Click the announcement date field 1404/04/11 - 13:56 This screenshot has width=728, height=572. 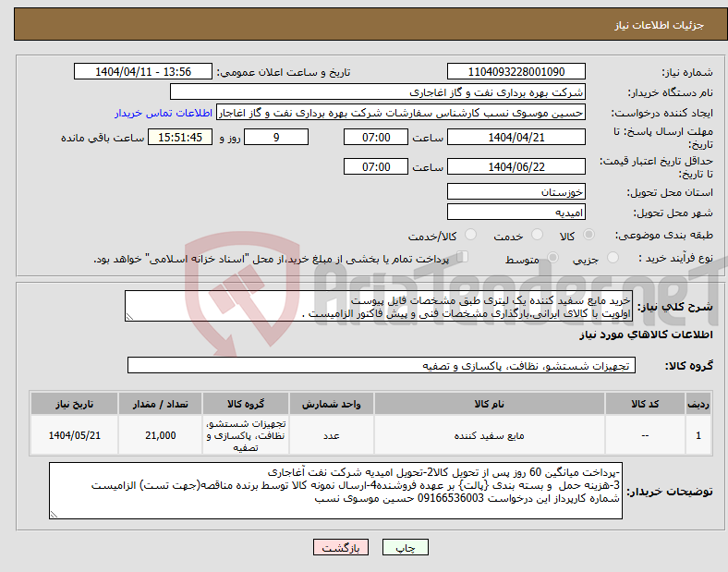pyautogui.click(x=143, y=71)
